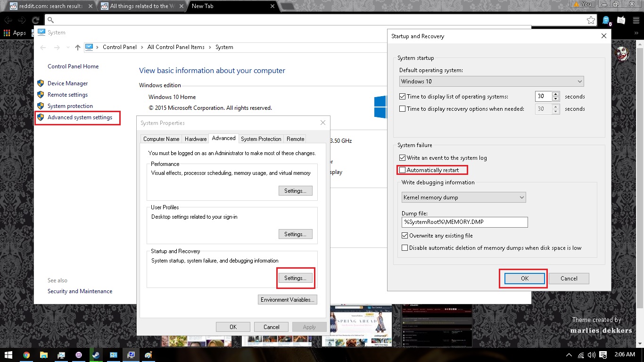Screen dimensions: 644x362
Task: Click the extension icon beside the Chrome menu
Action: pos(621,20)
